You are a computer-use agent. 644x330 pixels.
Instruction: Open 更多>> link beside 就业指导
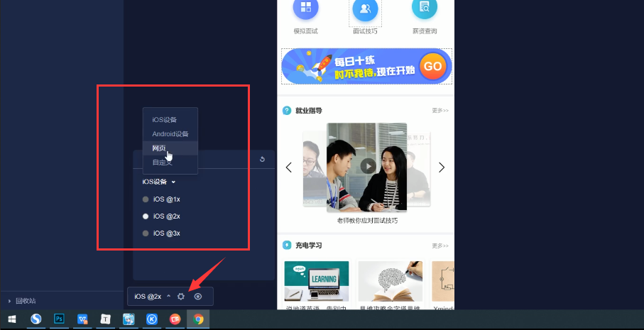pos(440,111)
